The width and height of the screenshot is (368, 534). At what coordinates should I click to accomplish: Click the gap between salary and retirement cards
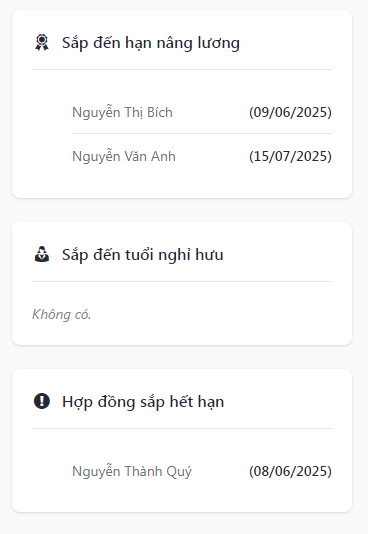tap(182, 210)
